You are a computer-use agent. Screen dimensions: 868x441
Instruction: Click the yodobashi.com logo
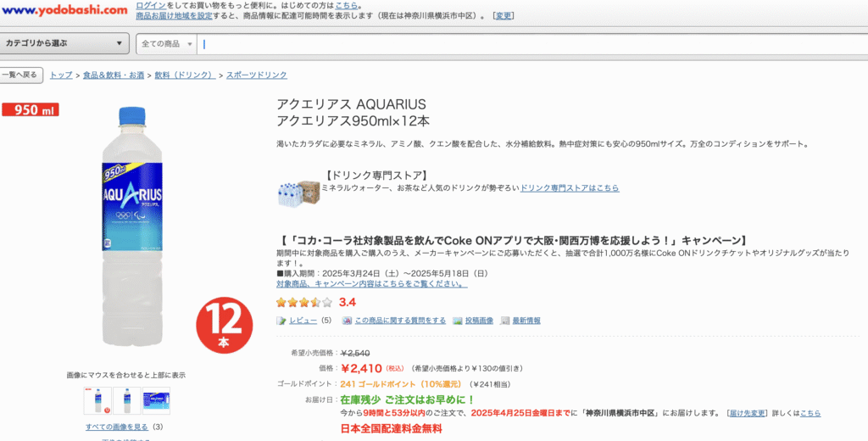(64, 10)
